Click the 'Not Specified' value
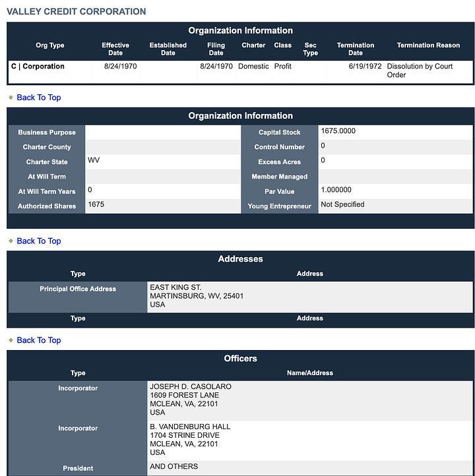 342,204
